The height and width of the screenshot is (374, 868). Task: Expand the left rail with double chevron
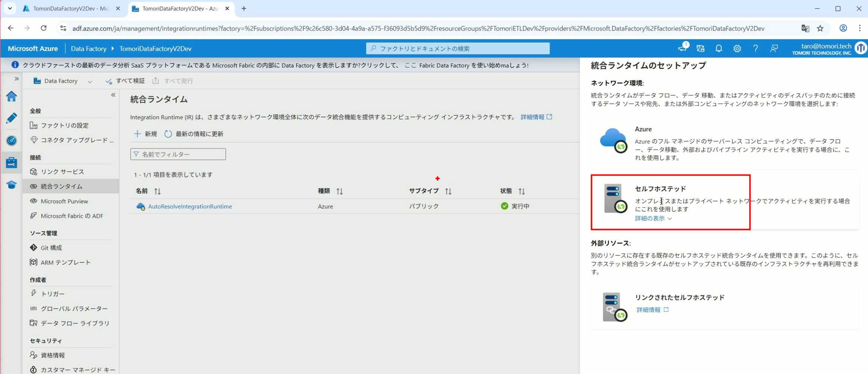16,79
